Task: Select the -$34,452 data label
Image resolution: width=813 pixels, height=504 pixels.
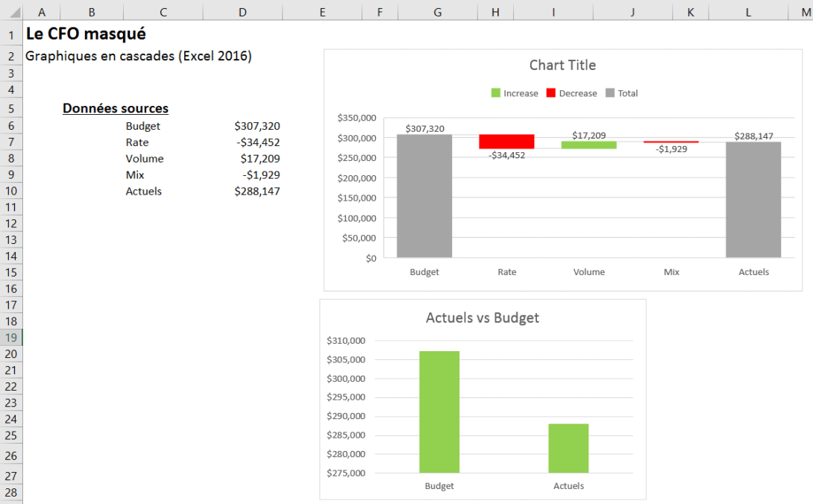Action: (x=506, y=156)
